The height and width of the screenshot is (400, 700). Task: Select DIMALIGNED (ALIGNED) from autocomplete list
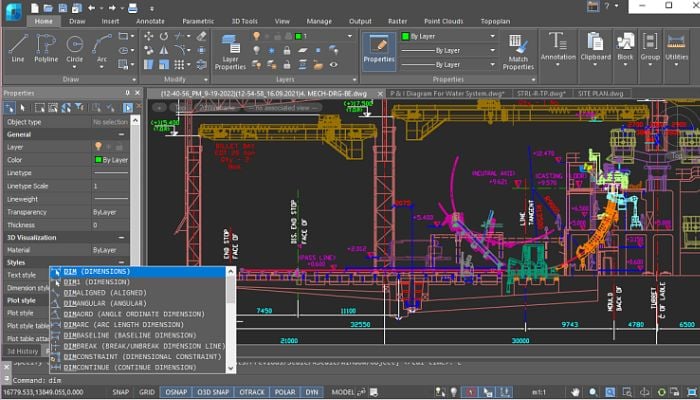(138, 293)
